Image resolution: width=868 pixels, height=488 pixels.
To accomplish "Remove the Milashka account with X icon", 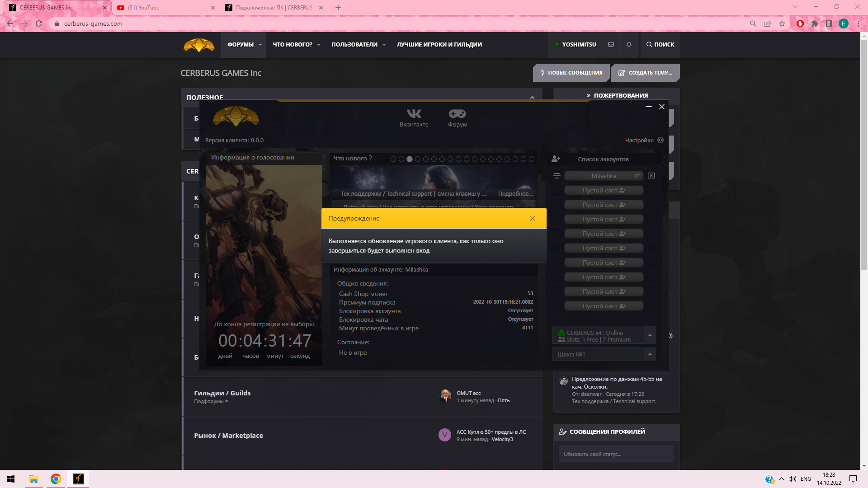I will (x=651, y=175).
